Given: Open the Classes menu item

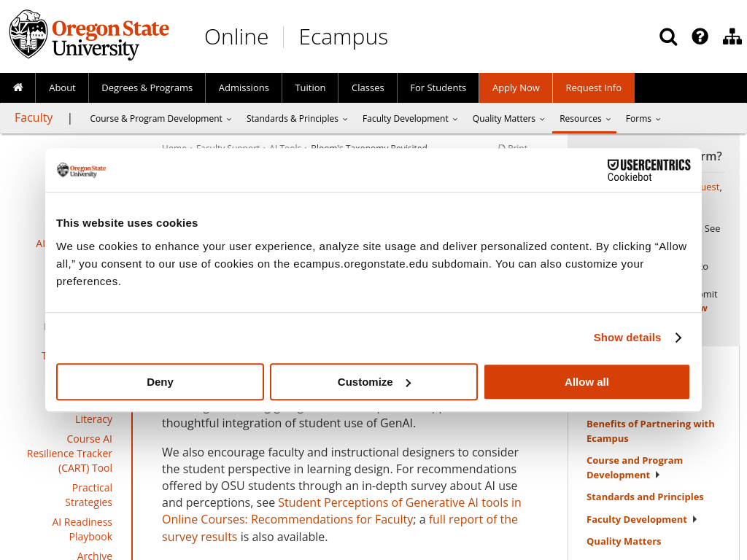Looking at the screenshot, I should point(368,88).
